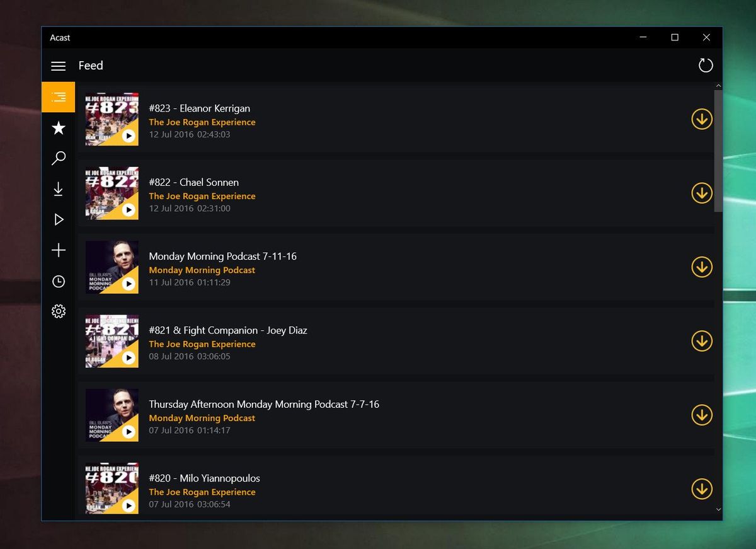Play episode #820 from its thumbnail
This screenshot has height=549, width=756.
pyautogui.click(x=129, y=506)
